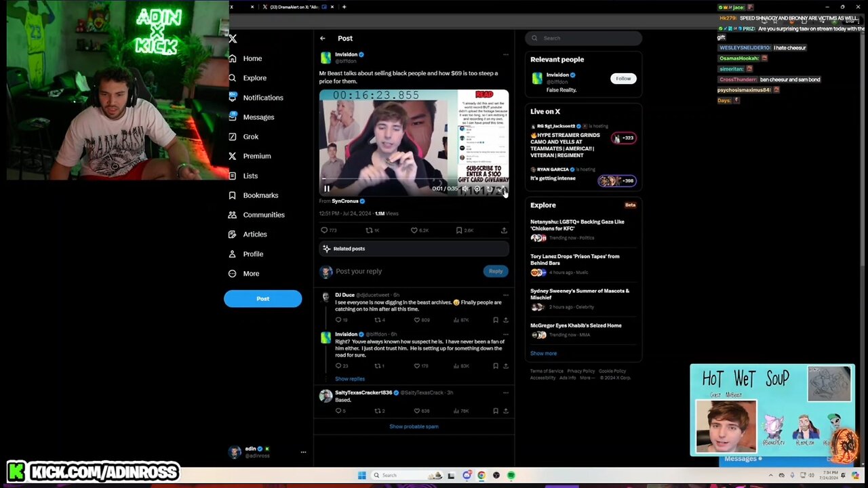The height and width of the screenshot is (488, 868).
Task: Open the RYAN GARCIA live space
Action: coord(583,175)
